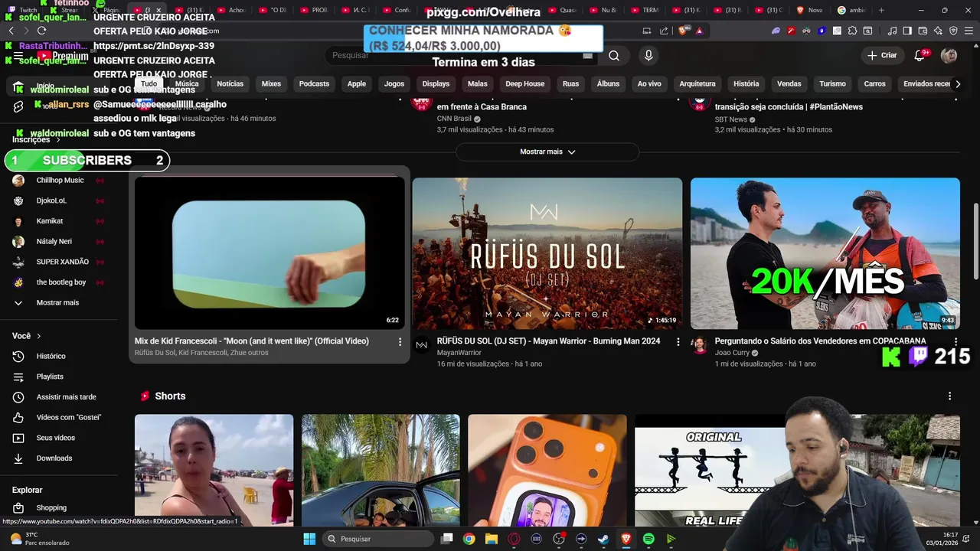The width and height of the screenshot is (980, 551).
Task: Open the Joao Curry channel name link
Action: click(732, 353)
